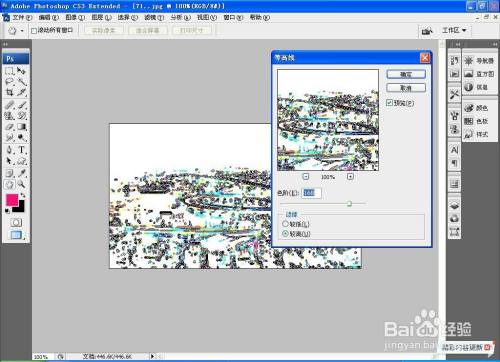The image size is (500, 362).
Task: Expand the toolbox panel arrows
Action: coord(5,44)
